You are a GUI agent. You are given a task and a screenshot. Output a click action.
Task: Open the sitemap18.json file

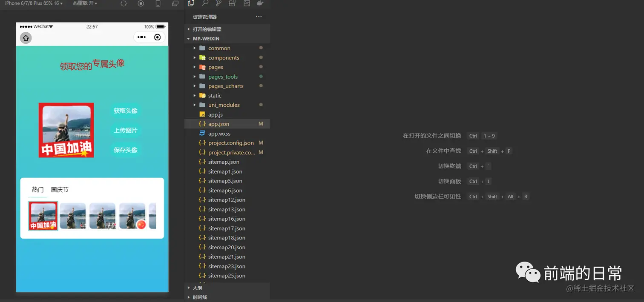(x=227, y=238)
